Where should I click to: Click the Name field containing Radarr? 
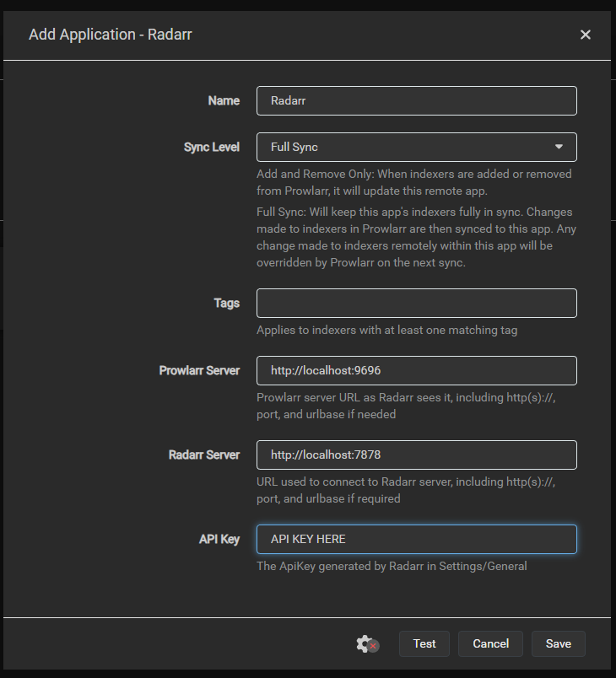point(416,100)
